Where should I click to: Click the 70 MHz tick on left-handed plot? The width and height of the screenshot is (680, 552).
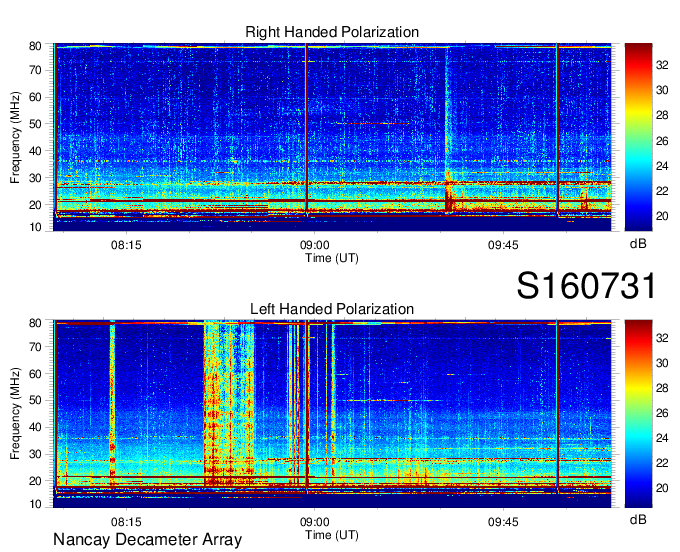tap(35, 347)
